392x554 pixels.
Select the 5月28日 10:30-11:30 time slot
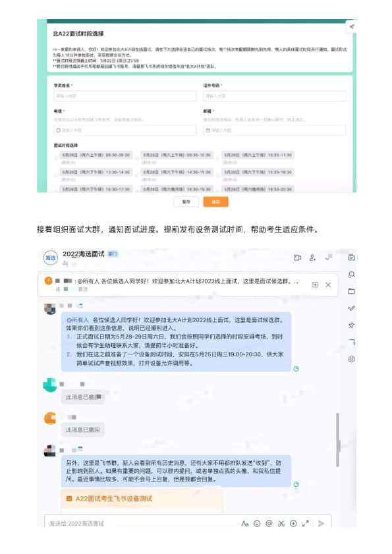pyautogui.click(x=255, y=155)
